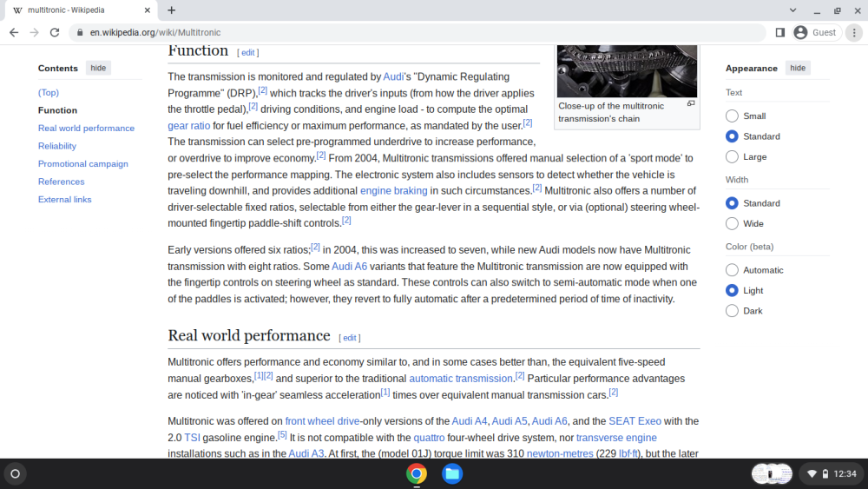Open the Audi A3 link
868x489 pixels.
click(306, 453)
